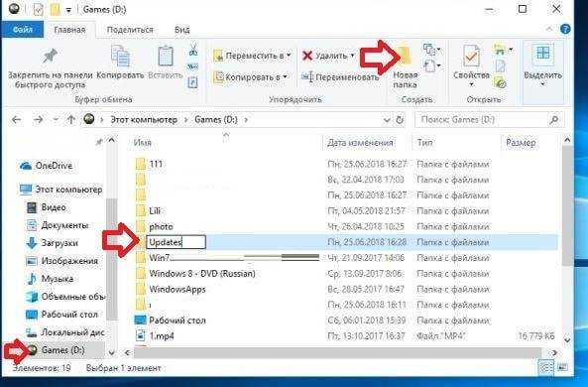The image size is (588, 387).
Task: Sort by the Имя column header
Action: coord(143,143)
